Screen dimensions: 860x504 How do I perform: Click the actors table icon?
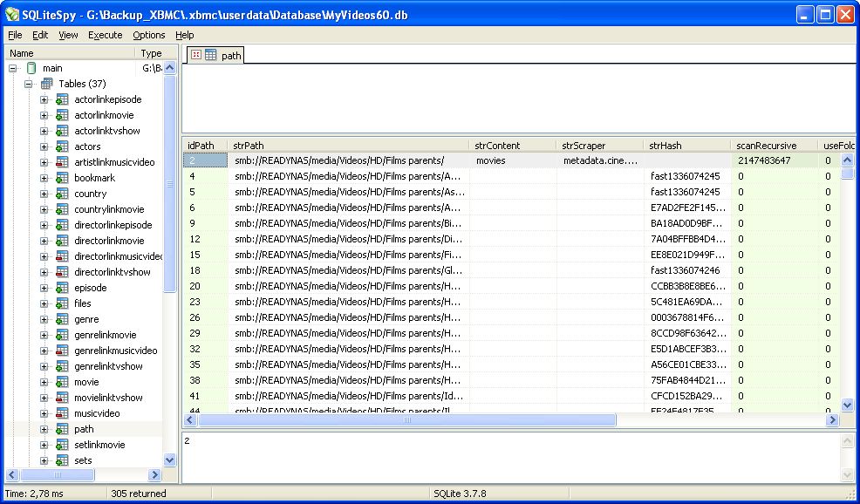pos(63,146)
